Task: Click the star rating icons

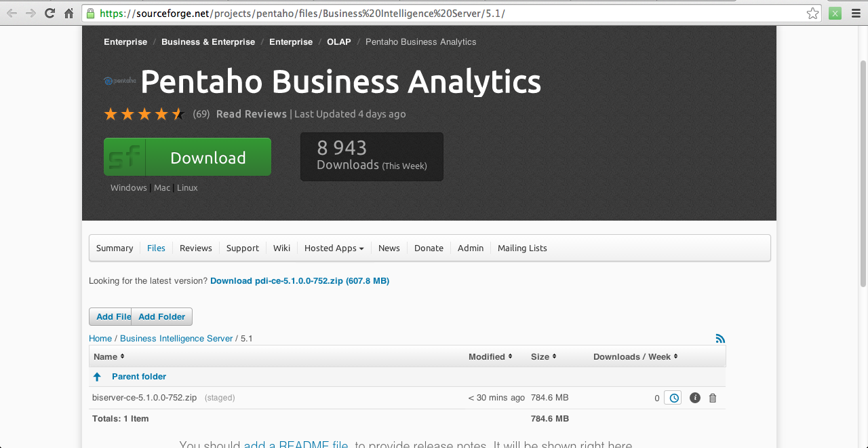Action: [x=144, y=114]
